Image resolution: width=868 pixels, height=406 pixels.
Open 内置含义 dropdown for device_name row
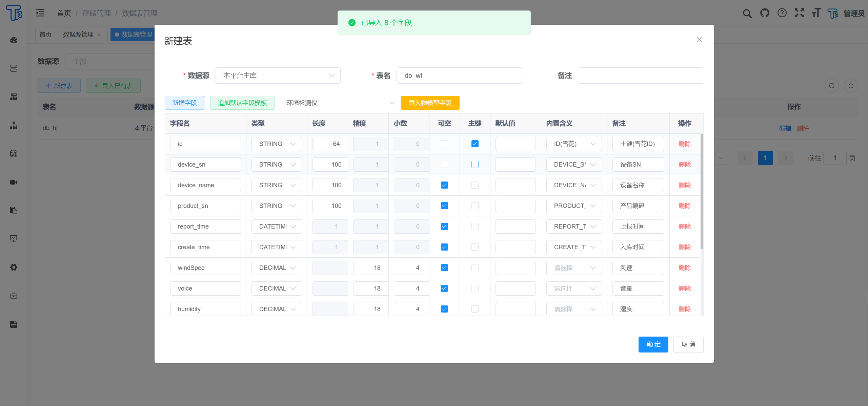(574, 185)
